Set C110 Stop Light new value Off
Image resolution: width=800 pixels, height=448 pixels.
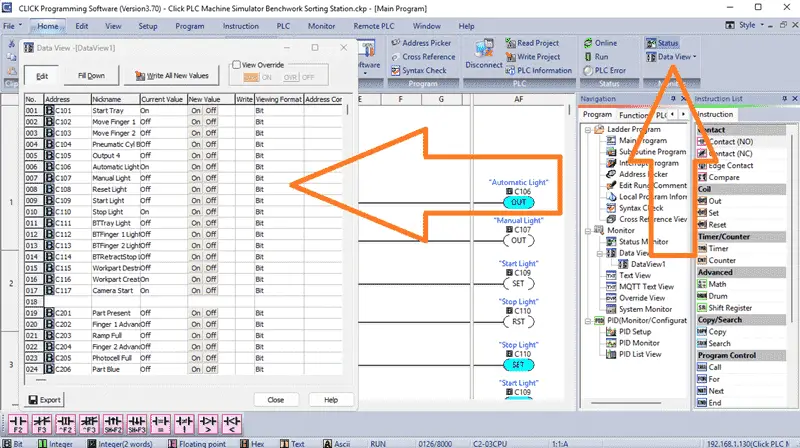tap(211, 211)
